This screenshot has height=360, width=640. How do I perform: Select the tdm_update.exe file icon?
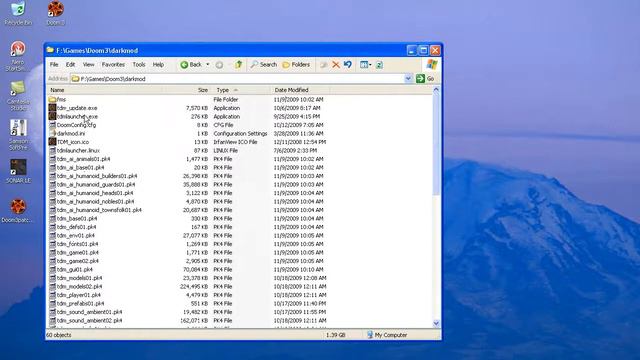(52, 108)
